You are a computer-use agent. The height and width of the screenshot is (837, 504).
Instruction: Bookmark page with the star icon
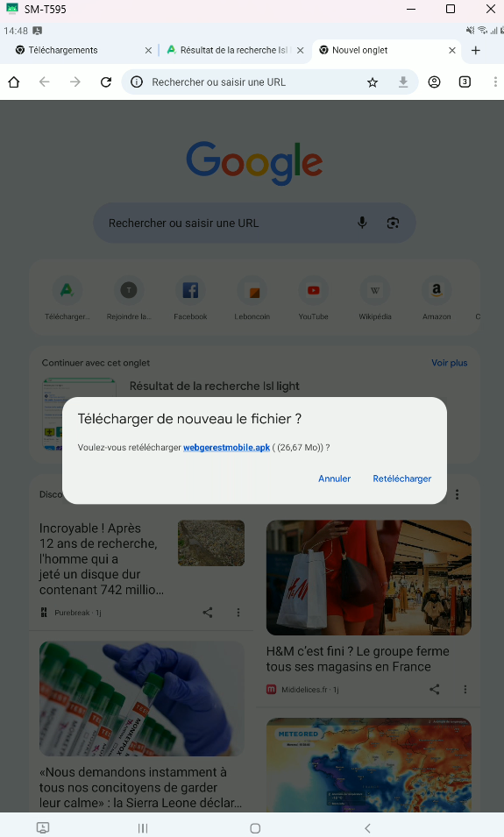[373, 82]
